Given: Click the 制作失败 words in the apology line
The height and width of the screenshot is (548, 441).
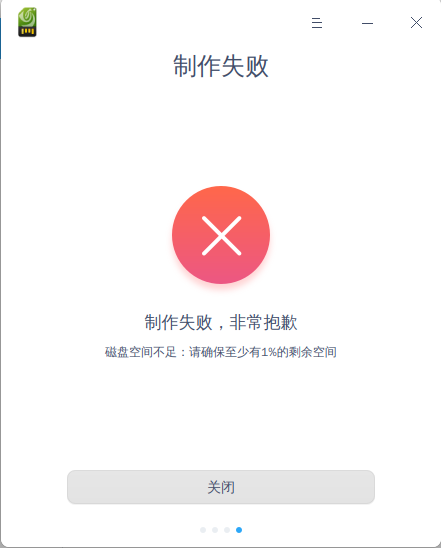Looking at the screenshot, I should click(x=178, y=322).
